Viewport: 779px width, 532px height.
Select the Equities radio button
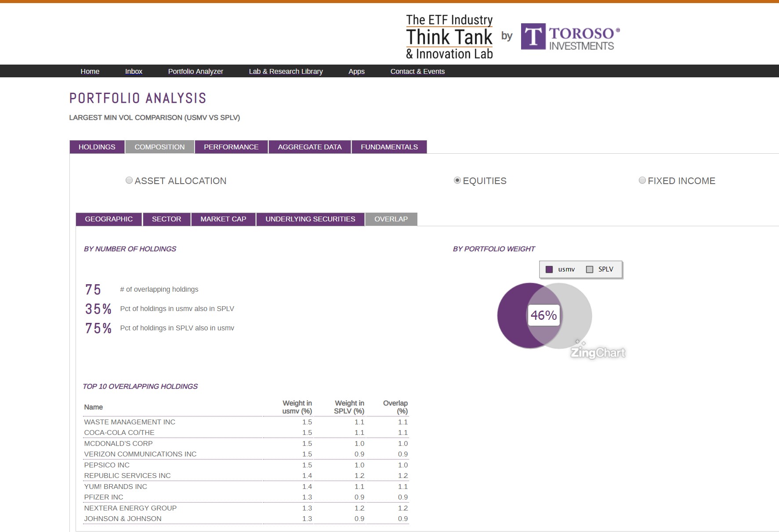click(457, 180)
